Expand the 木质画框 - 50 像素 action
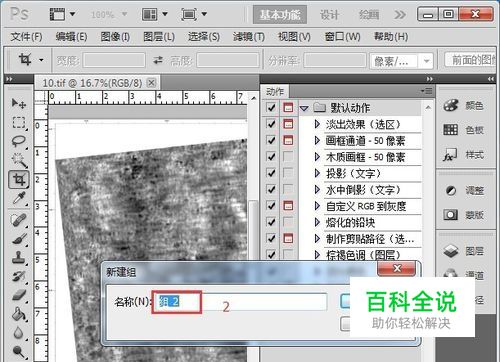Viewport: 500px width, 362px height. tap(317, 157)
